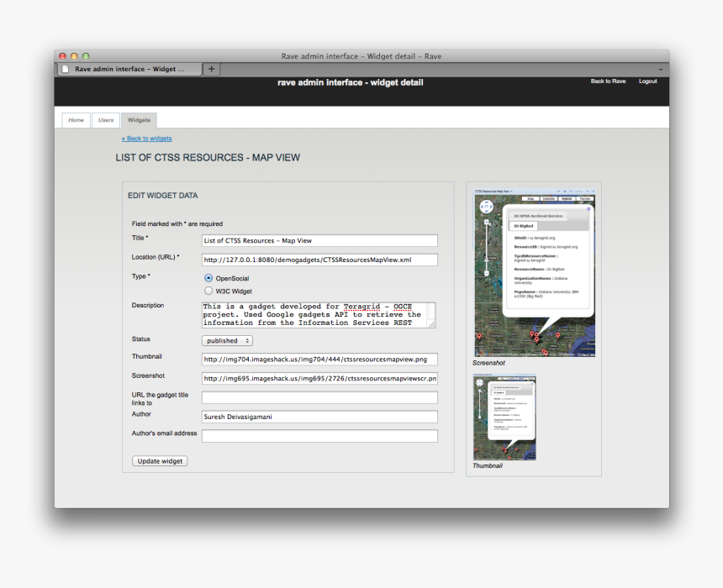Select the OpenSocial radio button
Screen dimensions: 723x588
(208, 278)
